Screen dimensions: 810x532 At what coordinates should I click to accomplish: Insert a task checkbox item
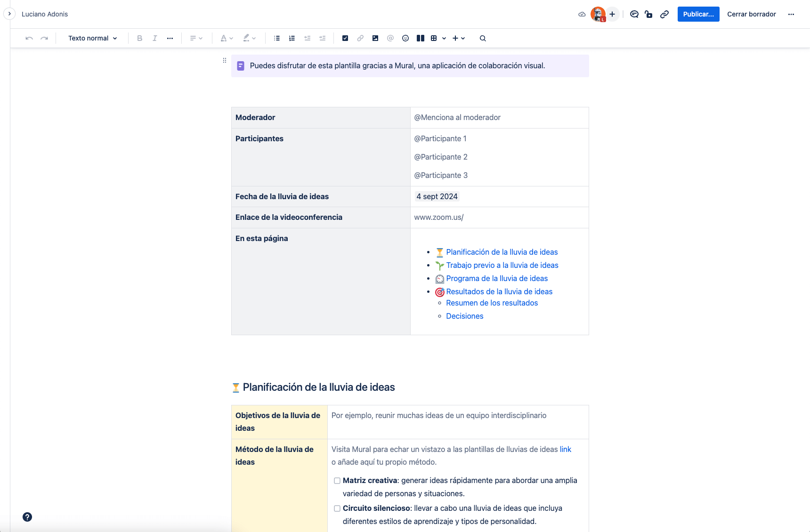345,38
